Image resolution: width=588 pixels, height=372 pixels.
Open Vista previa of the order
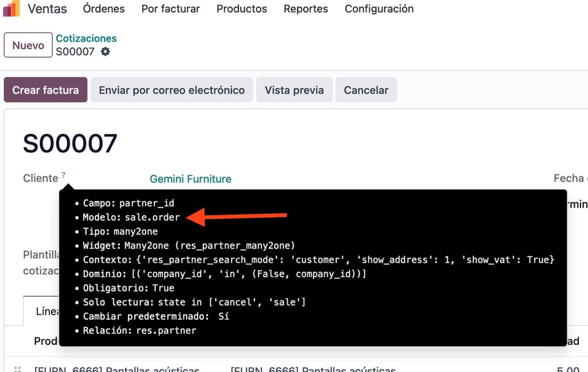click(295, 90)
